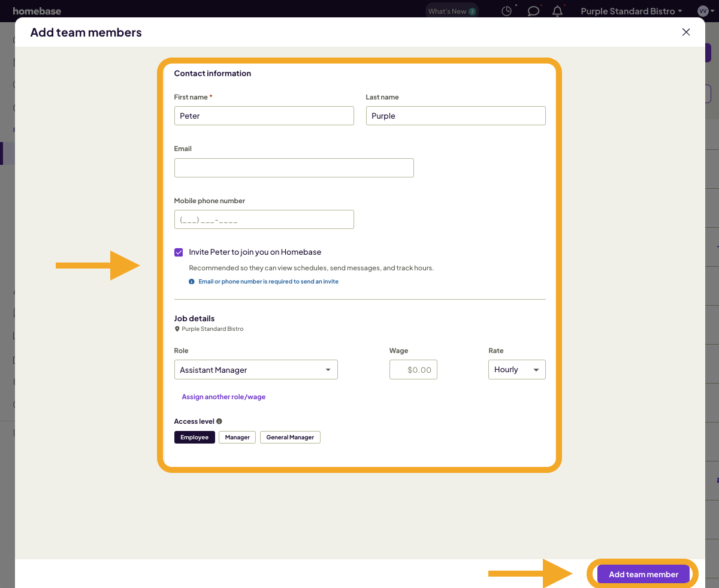This screenshot has width=719, height=588.
Task: Click the info icon beside invite requirement note
Action: click(191, 281)
